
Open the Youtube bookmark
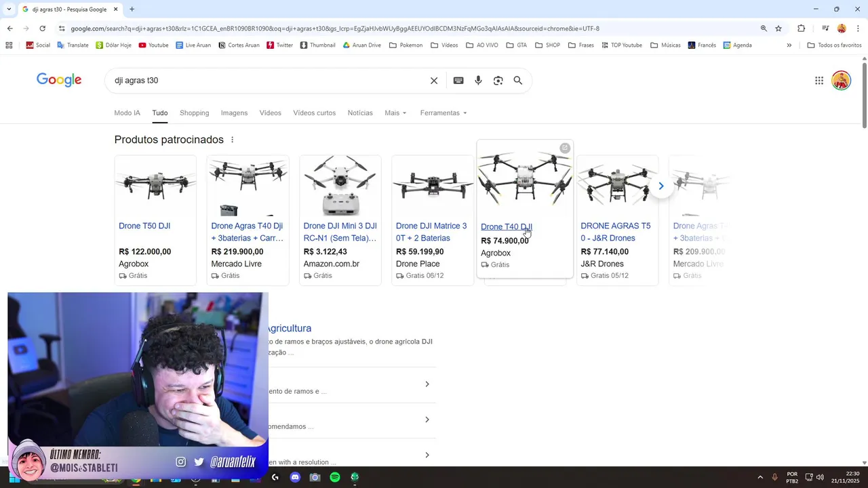coord(153,45)
